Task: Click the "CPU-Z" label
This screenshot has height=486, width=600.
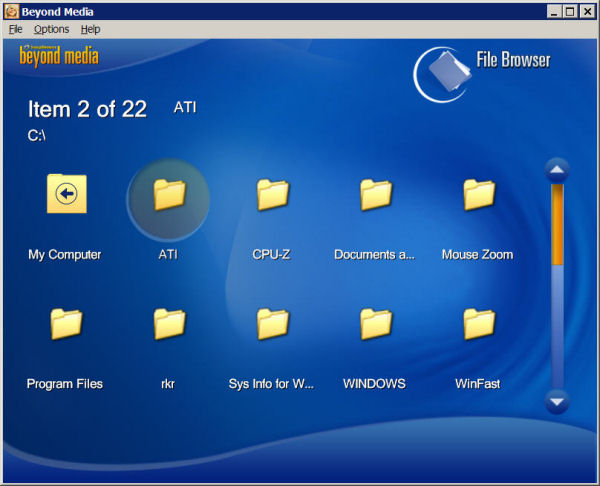Action: pos(271,255)
